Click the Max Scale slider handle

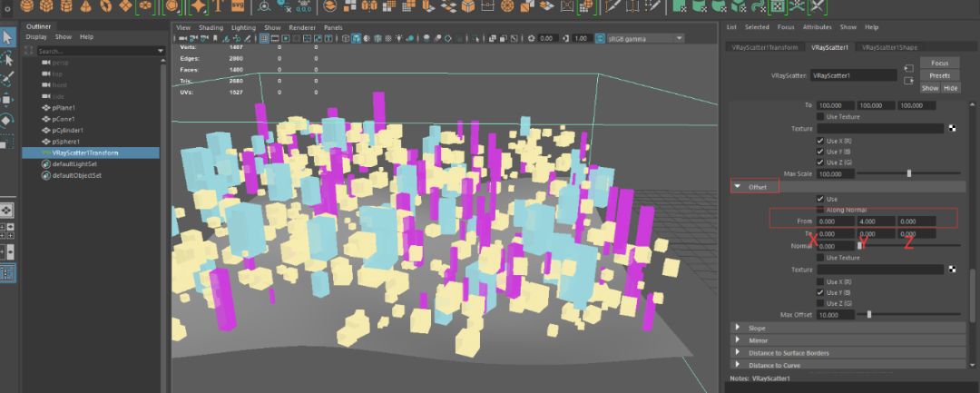tap(909, 173)
